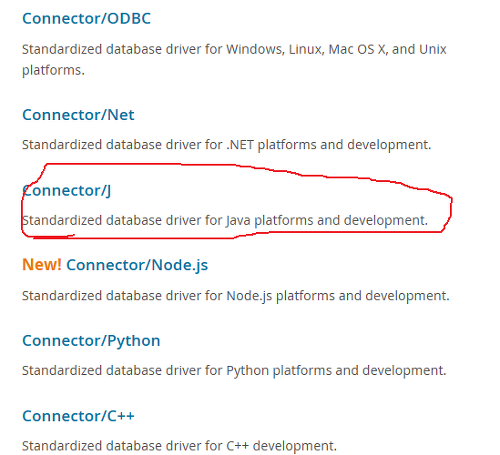Open the Connector/Net download link
This screenshot has height=455, width=500.
(x=78, y=115)
